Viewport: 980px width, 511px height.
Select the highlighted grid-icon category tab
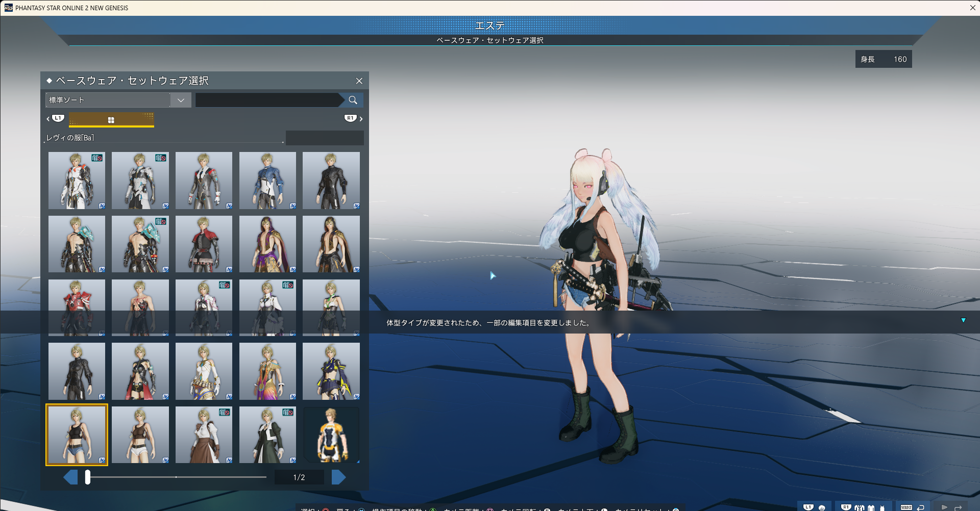[x=111, y=120]
